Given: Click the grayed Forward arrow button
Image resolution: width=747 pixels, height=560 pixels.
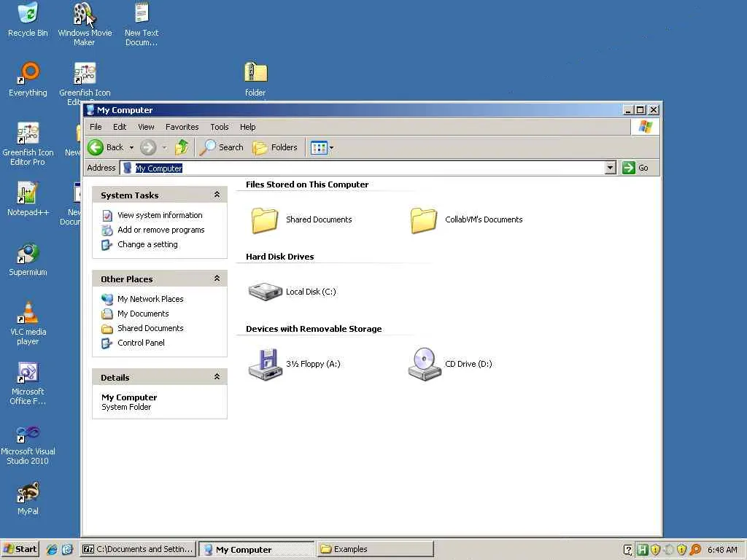Looking at the screenshot, I should tap(148, 147).
